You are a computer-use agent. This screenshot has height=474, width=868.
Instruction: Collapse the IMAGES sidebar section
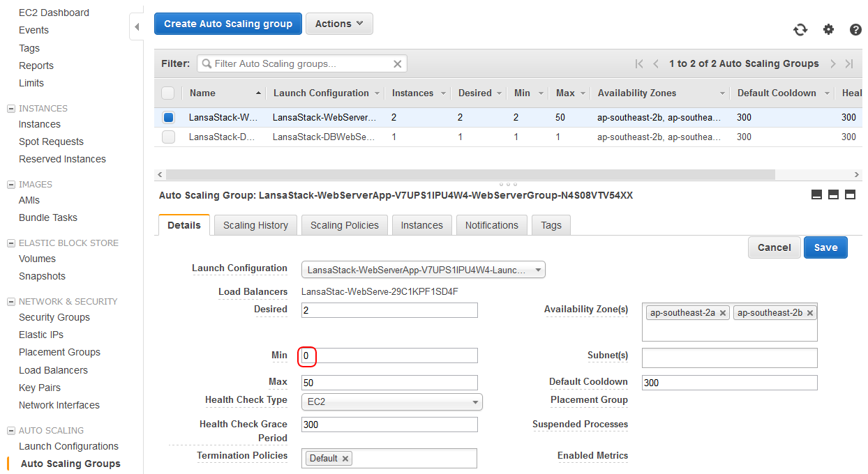tap(10, 185)
